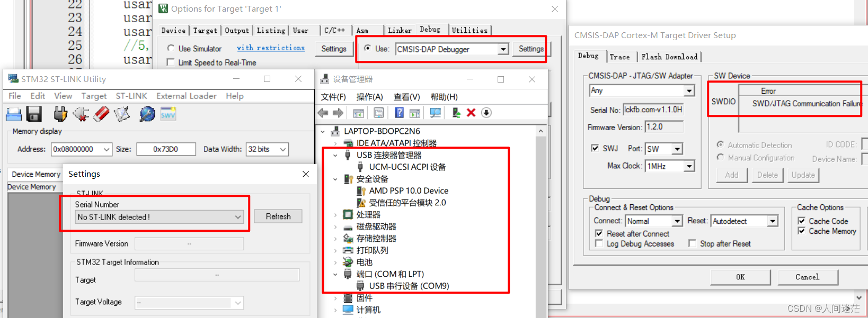Open the Any adapter dropdown
Viewport: 868px width, 318px height.
pos(689,90)
